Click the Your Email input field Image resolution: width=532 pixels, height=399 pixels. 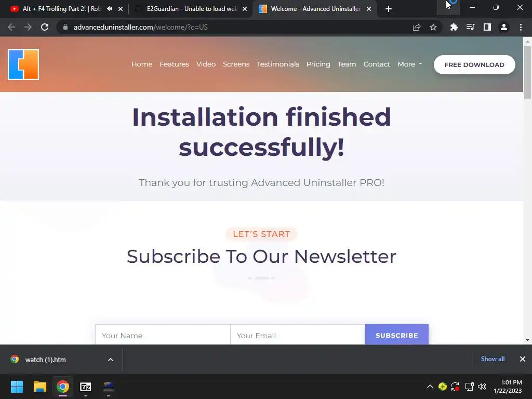298,335
